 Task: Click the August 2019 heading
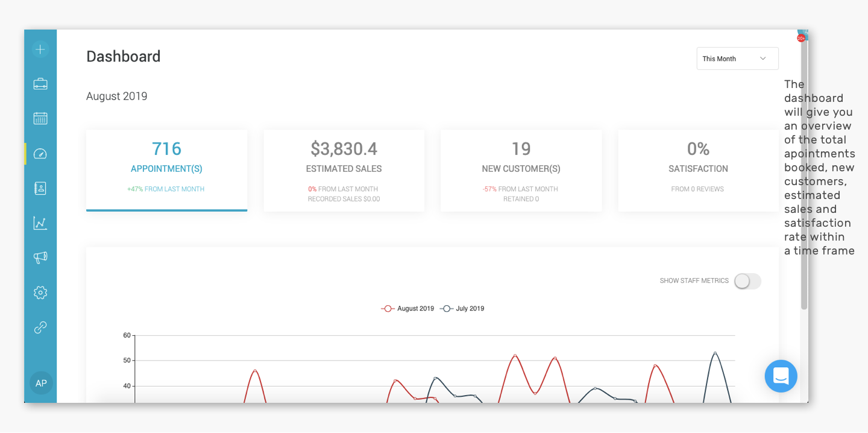[x=117, y=96]
